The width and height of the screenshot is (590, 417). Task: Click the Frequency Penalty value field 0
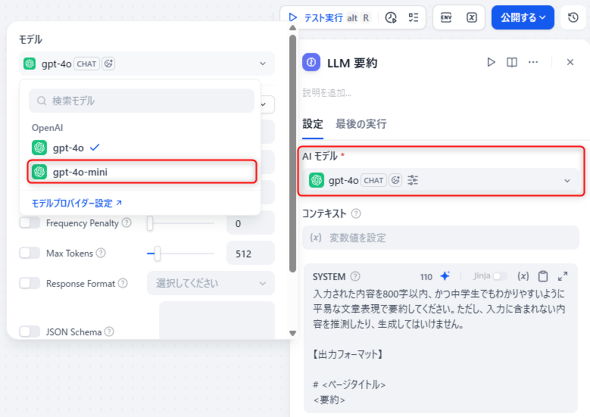point(250,223)
